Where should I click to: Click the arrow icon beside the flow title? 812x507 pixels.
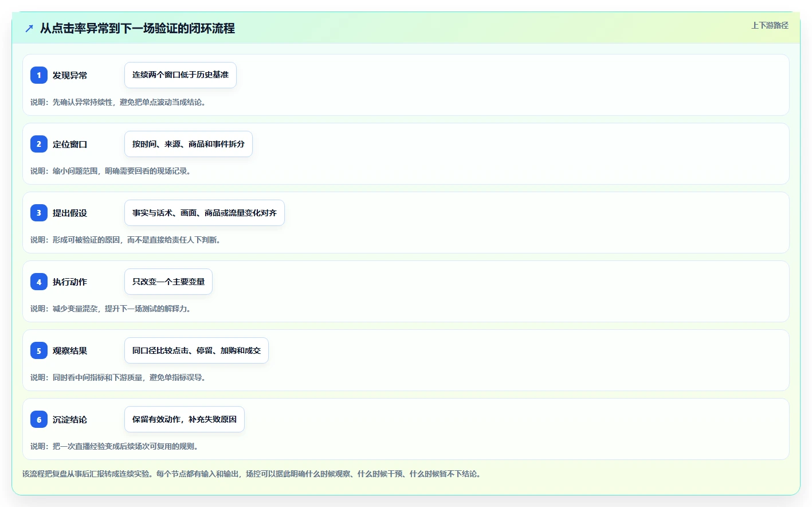tap(29, 28)
